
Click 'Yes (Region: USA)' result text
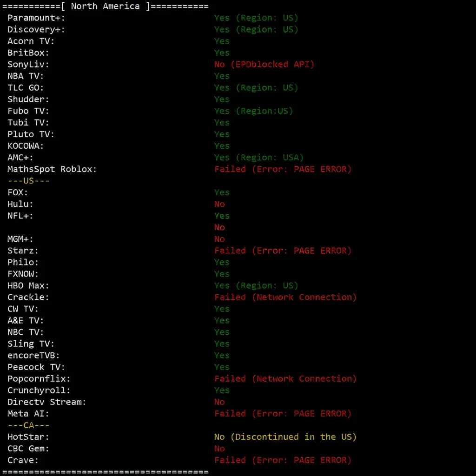[259, 158]
